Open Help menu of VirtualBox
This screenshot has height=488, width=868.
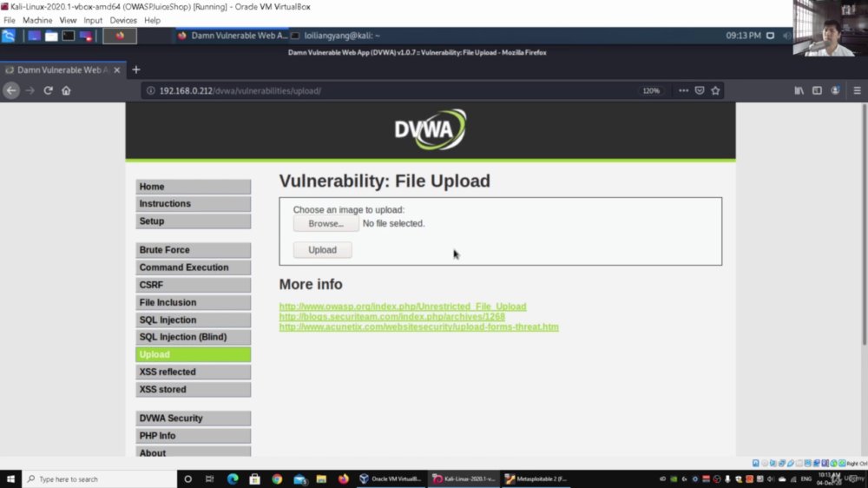coord(152,21)
